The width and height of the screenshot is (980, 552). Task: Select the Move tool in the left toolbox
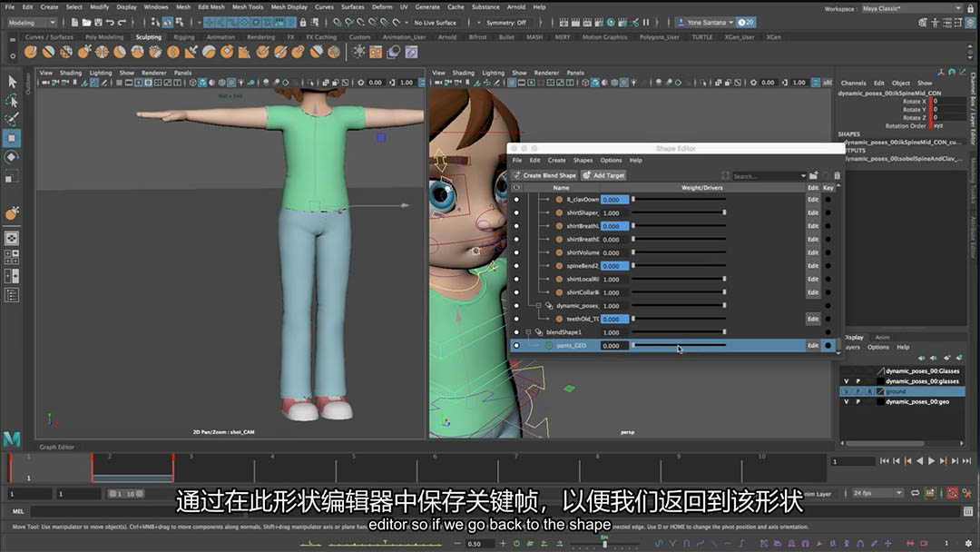click(12, 138)
